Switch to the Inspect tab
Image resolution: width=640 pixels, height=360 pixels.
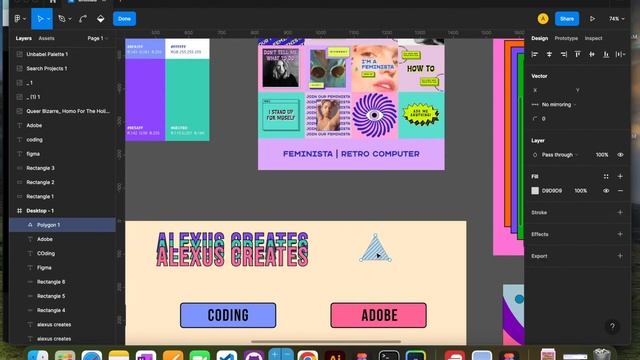pyautogui.click(x=593, y=38)
